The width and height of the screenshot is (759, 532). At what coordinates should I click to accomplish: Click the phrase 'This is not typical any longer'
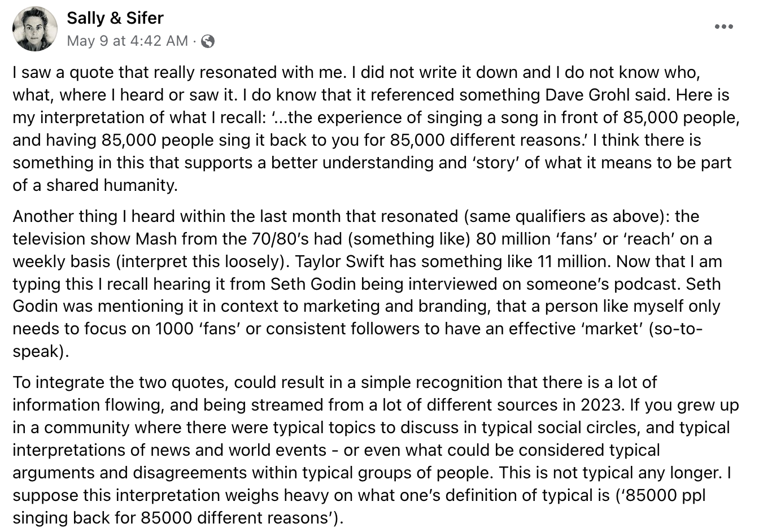point(608,473)
